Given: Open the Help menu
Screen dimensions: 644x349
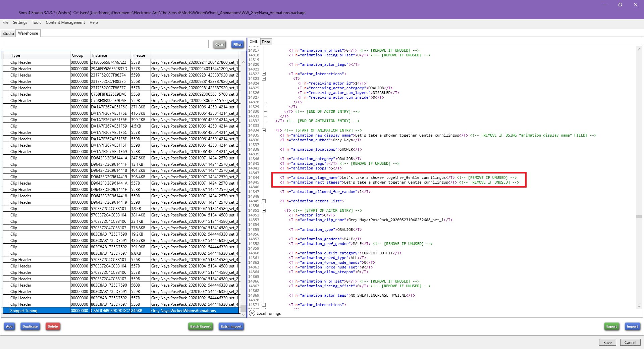Looking at the screenshot, I should pyautogui.click(x=94, y=22).
